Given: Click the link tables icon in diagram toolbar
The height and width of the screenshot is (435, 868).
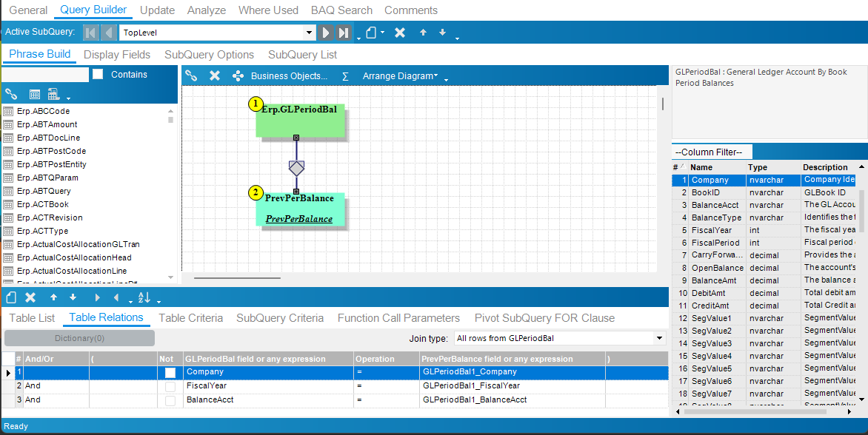Looking at the screenshot, I should [x=191, y=75].
